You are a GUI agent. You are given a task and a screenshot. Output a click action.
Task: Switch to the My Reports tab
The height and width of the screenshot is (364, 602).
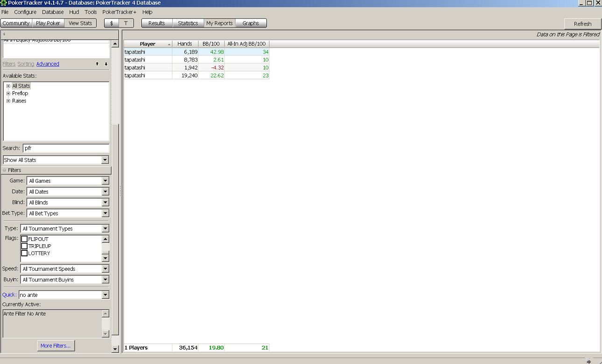219,23
